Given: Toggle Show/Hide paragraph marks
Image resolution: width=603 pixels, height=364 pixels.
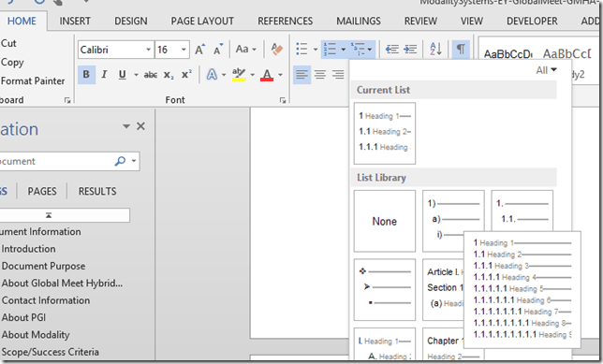Looking at the screenshot, I should pyautogui.click(x=461, y=50).
